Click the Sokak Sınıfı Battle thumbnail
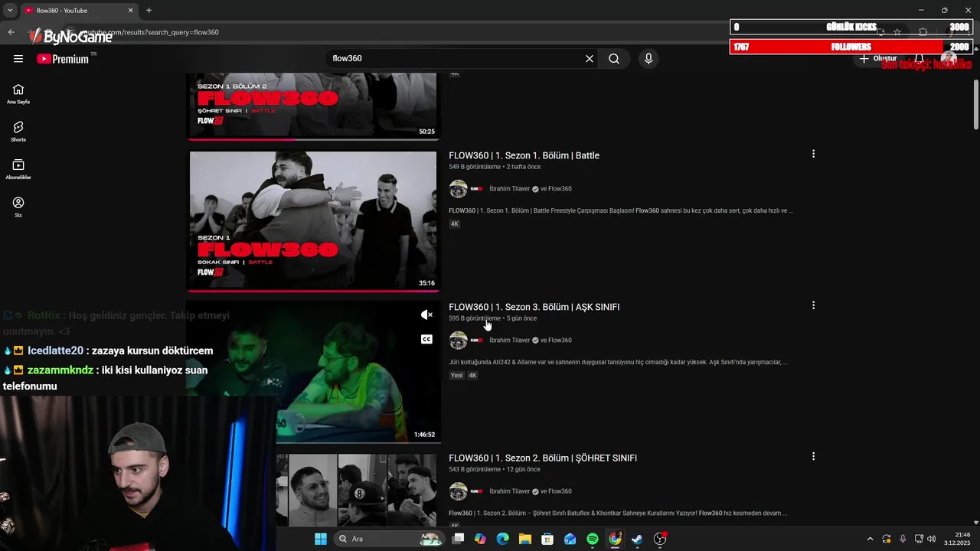The width and height of the screenshot is (980, 551). coord(313,220)
